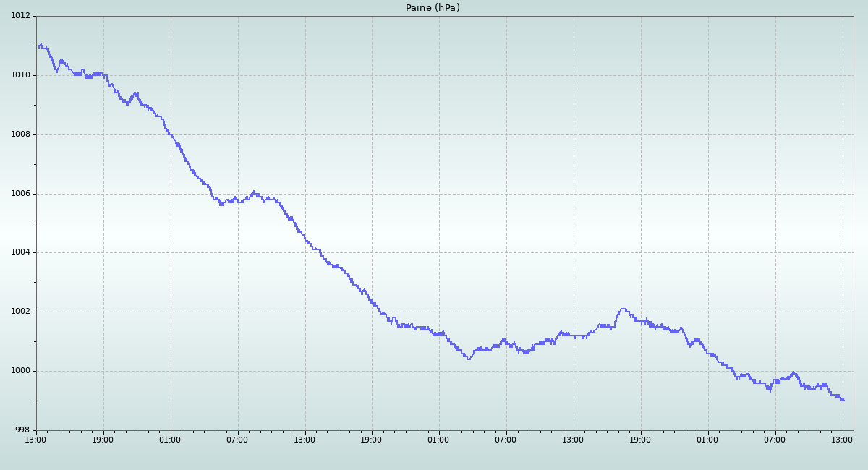Click the last 13:00 time axis label
Screen dimensions: 868x470
pyautogui.click(x=842, y=440)
